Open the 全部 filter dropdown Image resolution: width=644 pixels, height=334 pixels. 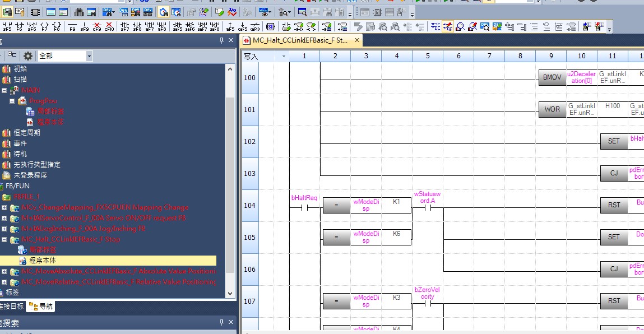(89, 56)
